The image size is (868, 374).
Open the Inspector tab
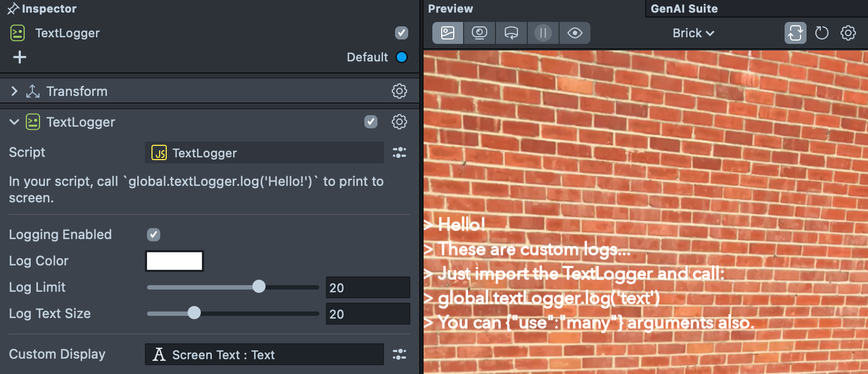coord(49,9)
